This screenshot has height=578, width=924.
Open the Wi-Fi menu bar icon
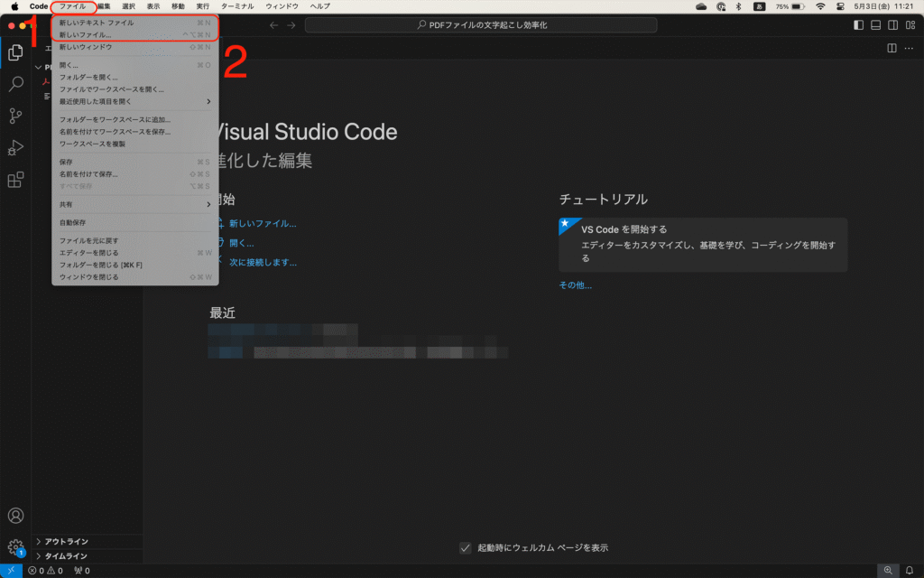[820, 6]
